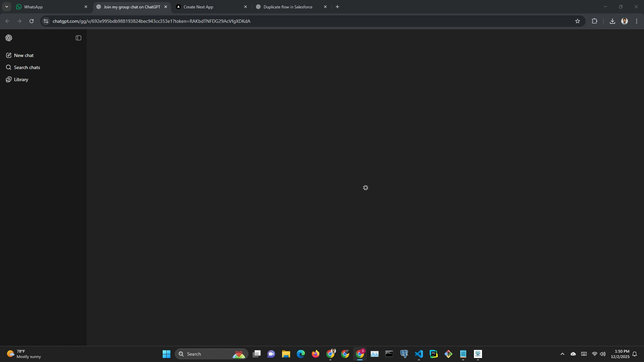This screenshot has width=644, height=362.
Task: Open a new browser tab
Action: (337, 7)
